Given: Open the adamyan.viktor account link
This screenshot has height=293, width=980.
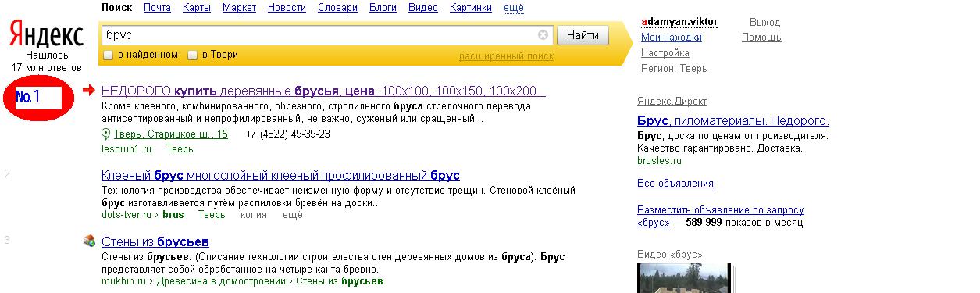Looking at the screenshot, I should [x=679, y=22].
